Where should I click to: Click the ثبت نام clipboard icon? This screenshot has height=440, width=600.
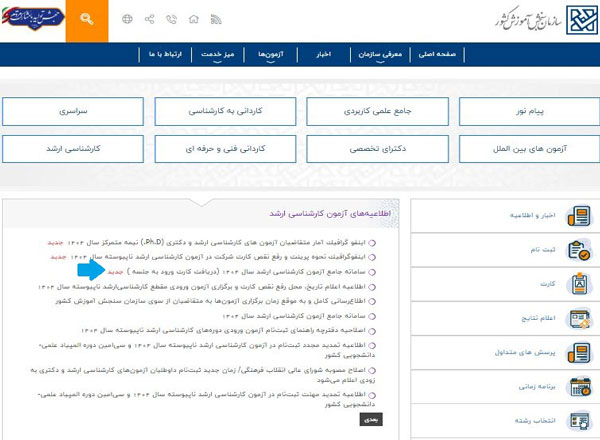[579, 250]
